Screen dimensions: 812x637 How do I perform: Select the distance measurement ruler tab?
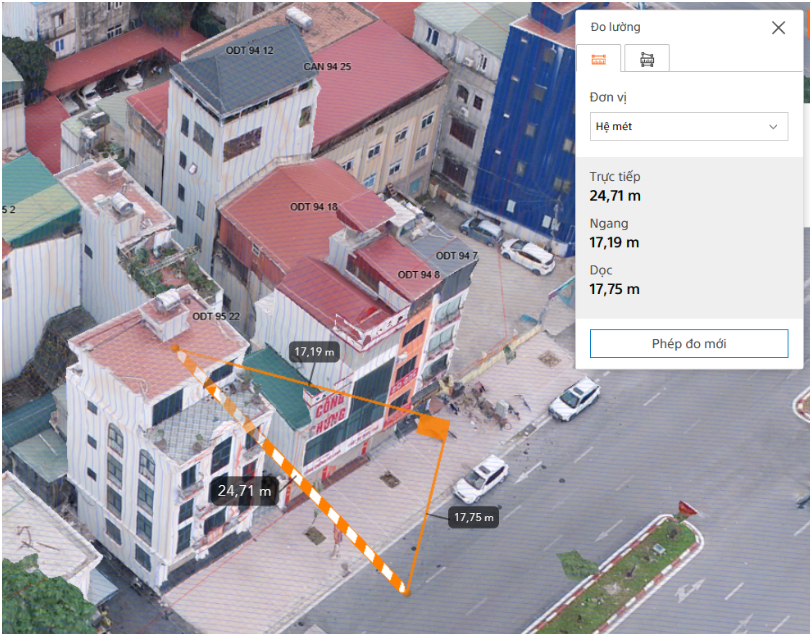pos(599,59)
